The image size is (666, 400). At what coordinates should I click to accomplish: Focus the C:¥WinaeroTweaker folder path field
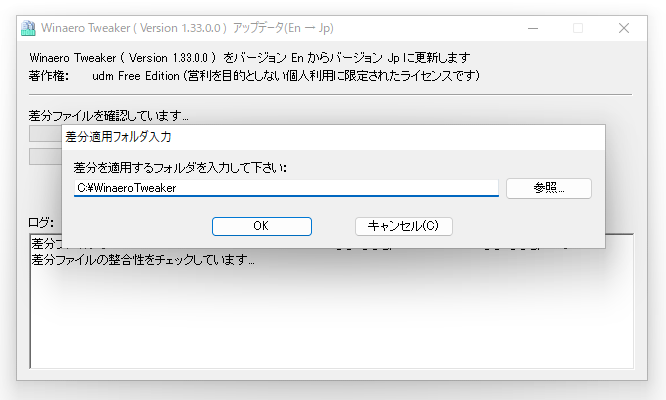tap(286, 188)
